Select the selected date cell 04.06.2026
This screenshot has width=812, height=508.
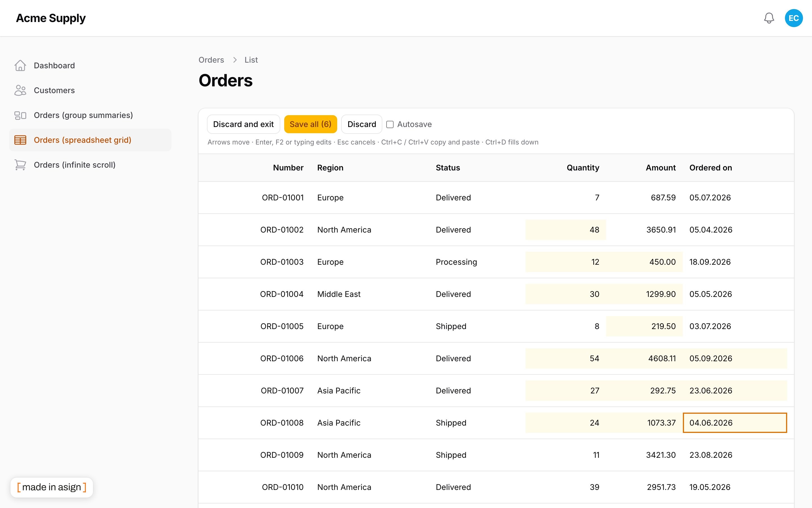[x=735, y=423]
